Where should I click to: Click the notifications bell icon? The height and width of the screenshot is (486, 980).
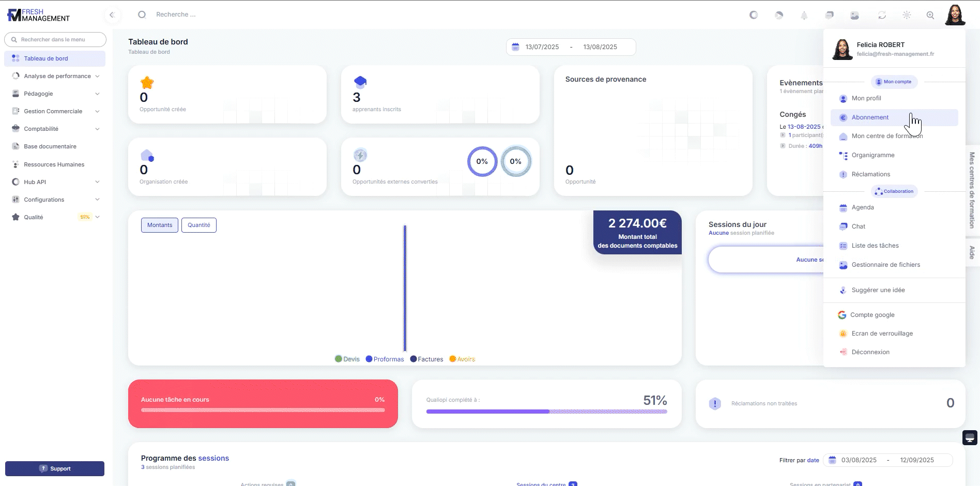pyautogui.click(x=804, y=16)
